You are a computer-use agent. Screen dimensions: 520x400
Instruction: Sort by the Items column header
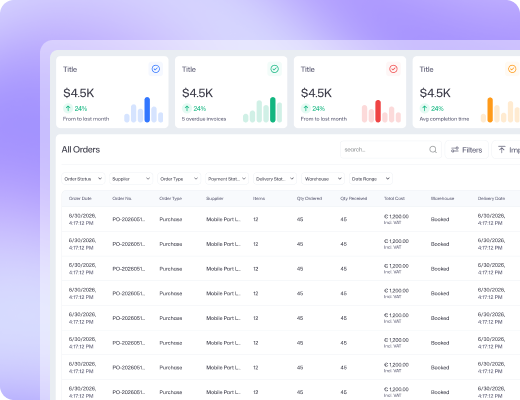pos(259,198)
